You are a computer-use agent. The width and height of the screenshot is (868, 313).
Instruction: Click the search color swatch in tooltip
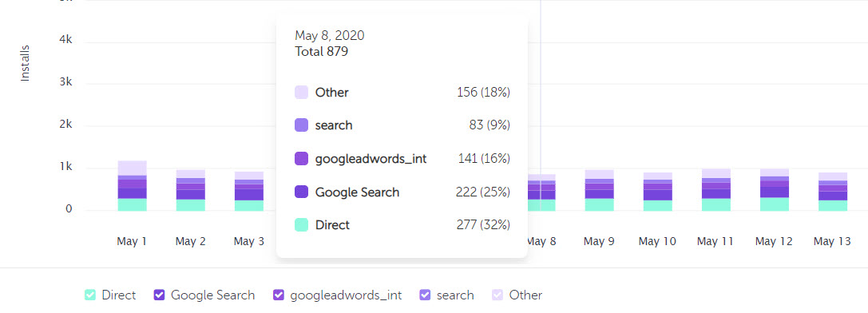(302, 125)
